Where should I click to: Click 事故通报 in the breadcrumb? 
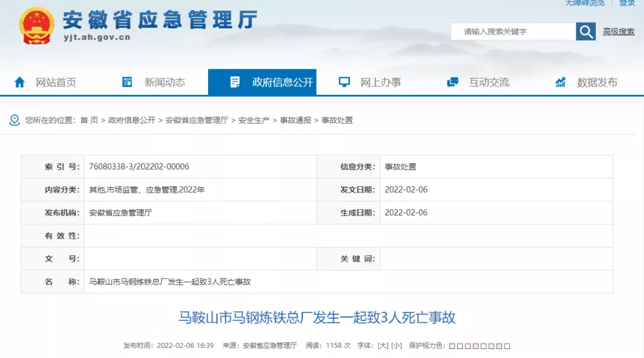point(295,120)
